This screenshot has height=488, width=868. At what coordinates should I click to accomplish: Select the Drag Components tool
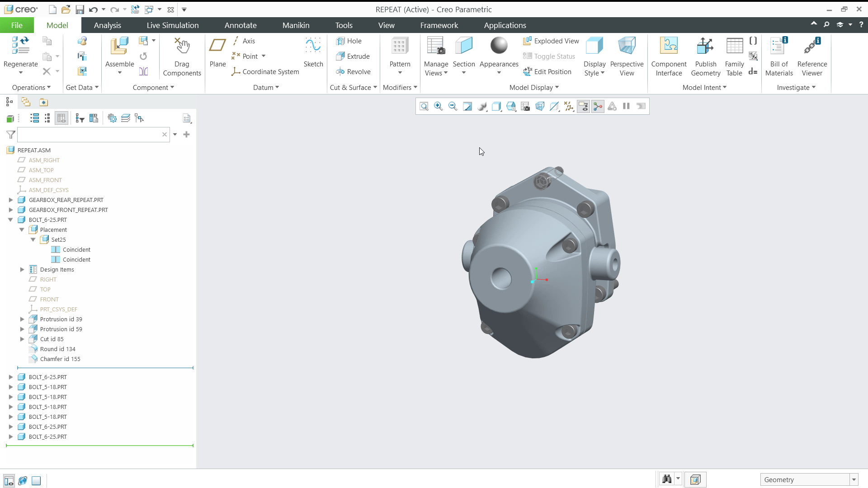182,56
